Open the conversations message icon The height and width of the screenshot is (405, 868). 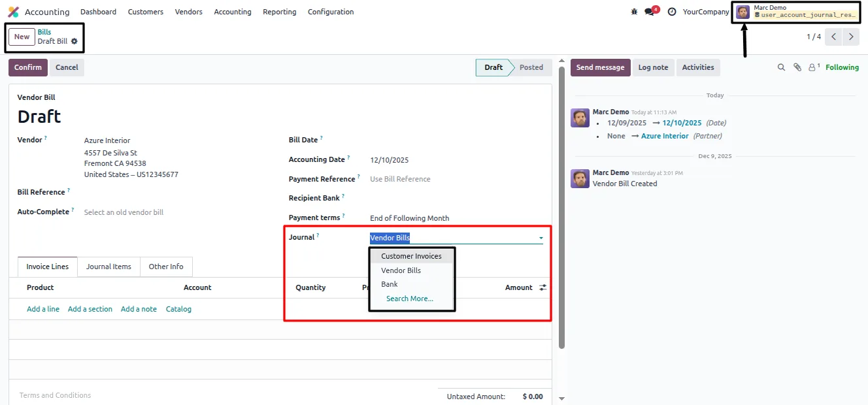coord(649,12)
